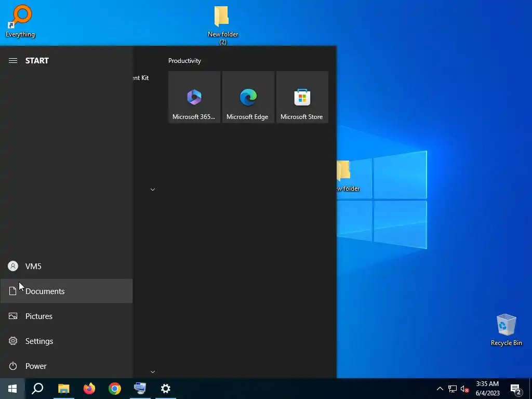Click the Pictures landscape icon

[13, 316]
